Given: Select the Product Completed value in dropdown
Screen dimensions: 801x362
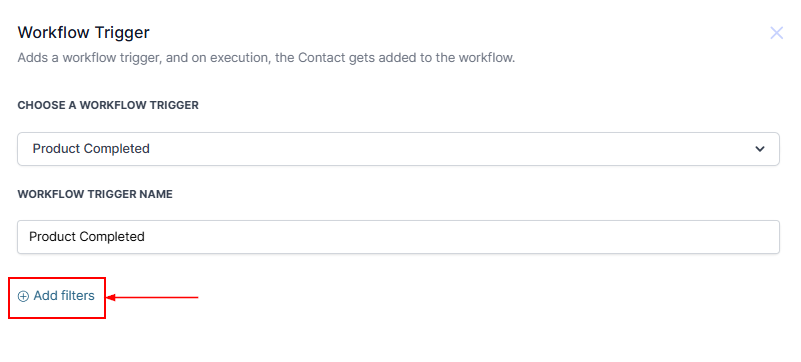Looking at the screenshot, I should pyautogui.click(x=91, y=149).
